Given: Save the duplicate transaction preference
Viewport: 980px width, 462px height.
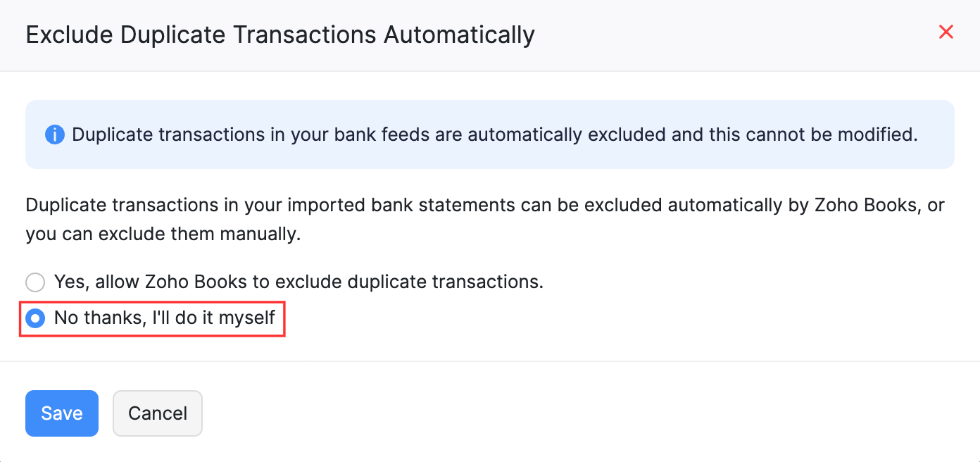Looking at the screenshot, I should [x=62, y=413].
